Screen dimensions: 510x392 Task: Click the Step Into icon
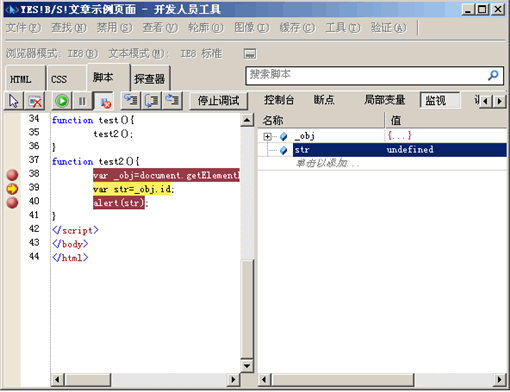[x=131, y=101]
